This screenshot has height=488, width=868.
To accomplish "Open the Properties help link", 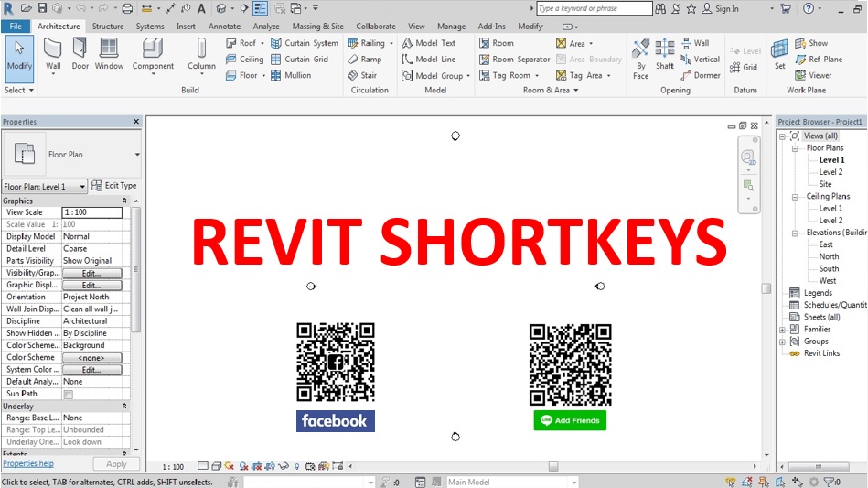I will (x=28, y=464).
